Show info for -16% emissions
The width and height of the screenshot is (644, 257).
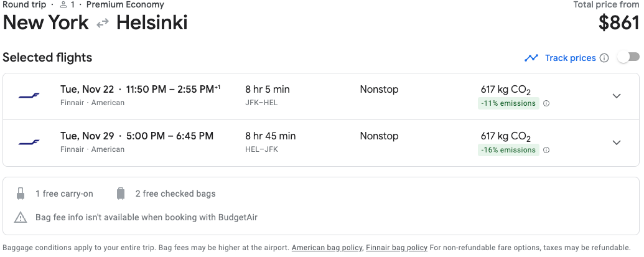point(546,150)
